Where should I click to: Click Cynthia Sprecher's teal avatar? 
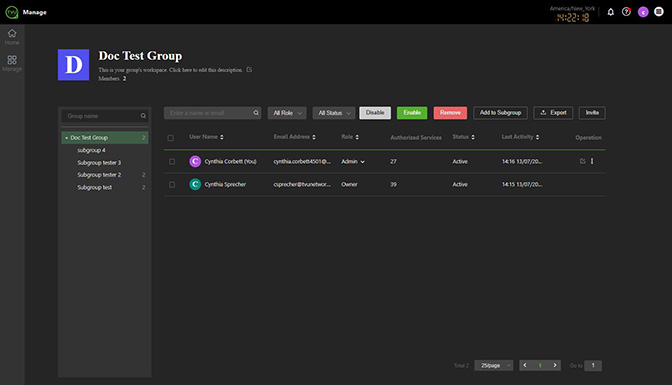pyautogui.click(x=195, y=184)
